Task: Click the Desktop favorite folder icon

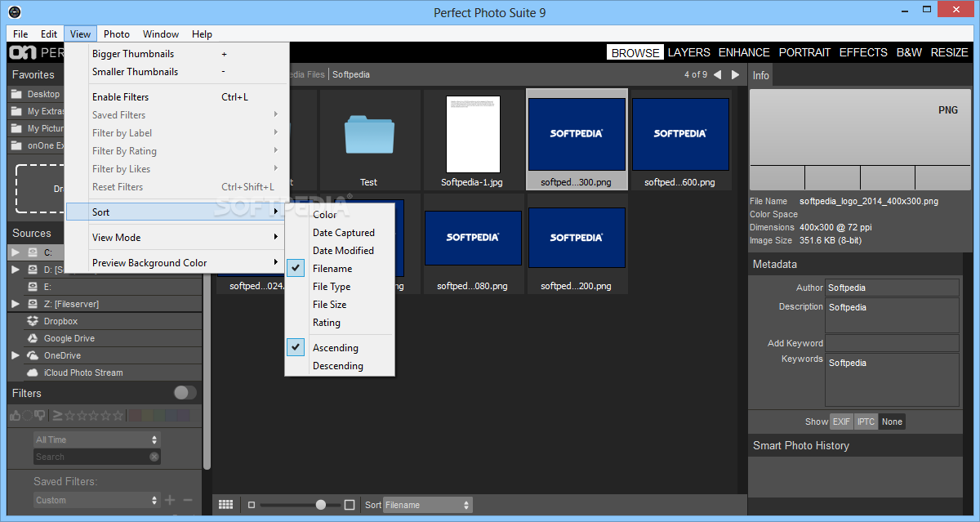Action: tap(16, 94)
